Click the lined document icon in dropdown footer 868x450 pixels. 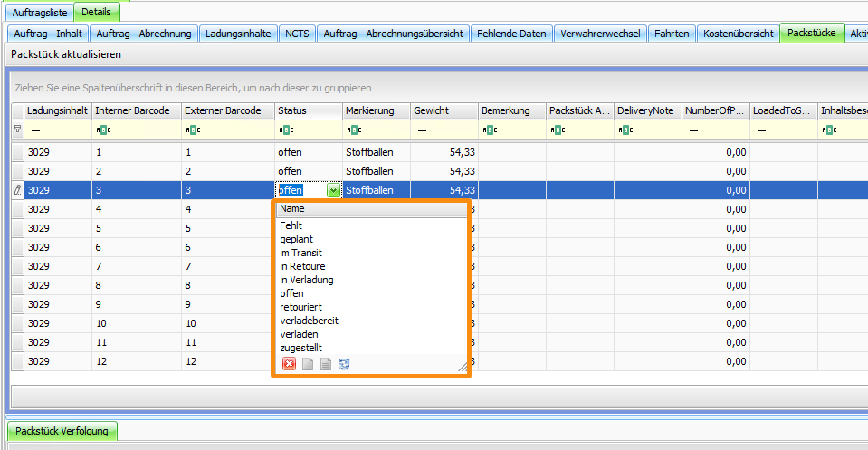point(326,364)
